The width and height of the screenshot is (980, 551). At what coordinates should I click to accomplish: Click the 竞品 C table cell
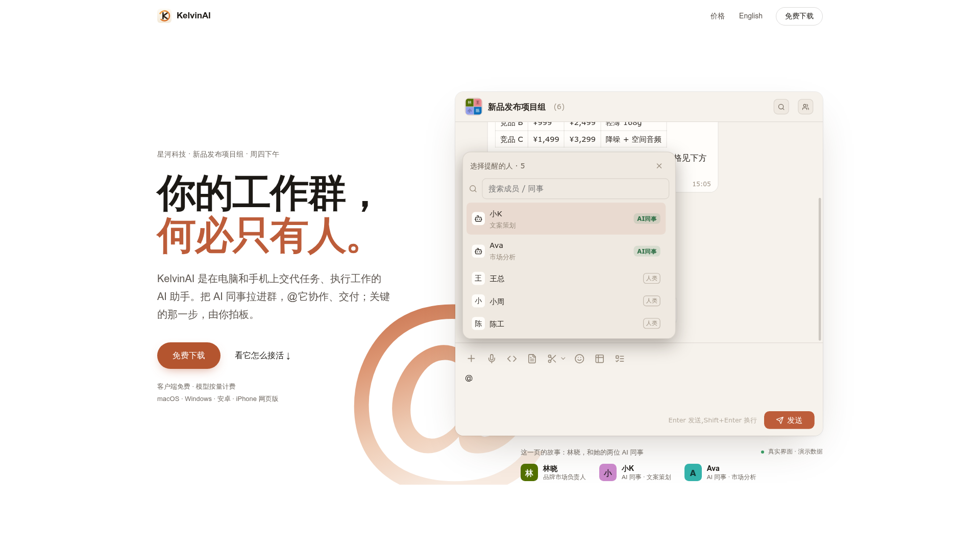pyautogui.click(x=511, y=139)
